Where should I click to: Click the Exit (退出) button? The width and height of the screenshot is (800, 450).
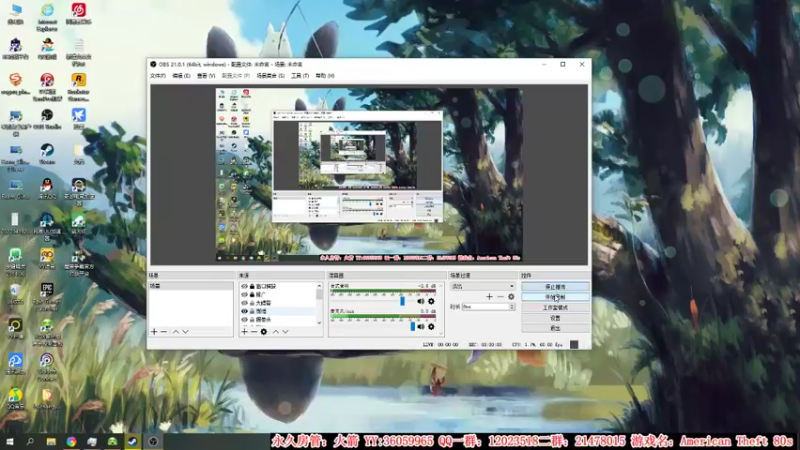555,328
